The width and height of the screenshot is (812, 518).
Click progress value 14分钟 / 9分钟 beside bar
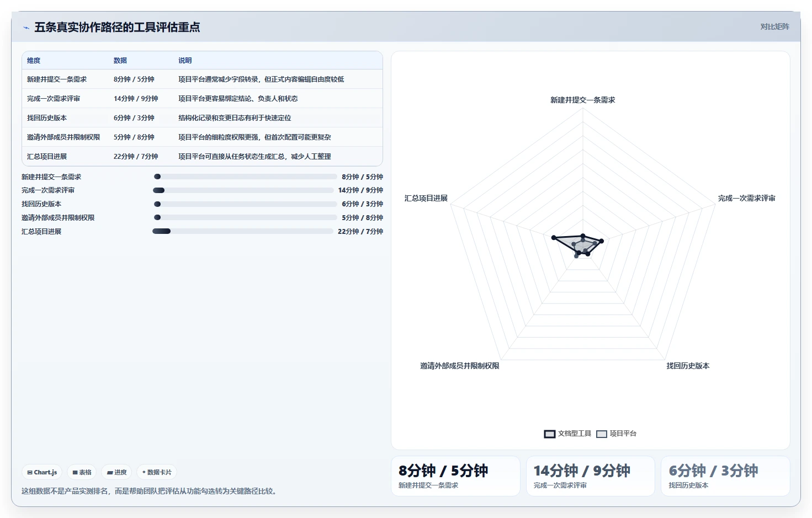pos(360,190)
